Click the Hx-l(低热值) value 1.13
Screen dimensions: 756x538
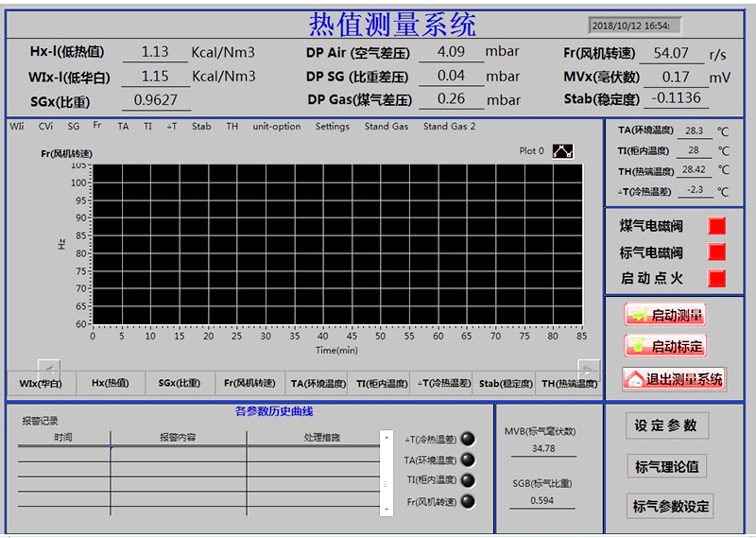pyautogui.click(x=155, y=52)
